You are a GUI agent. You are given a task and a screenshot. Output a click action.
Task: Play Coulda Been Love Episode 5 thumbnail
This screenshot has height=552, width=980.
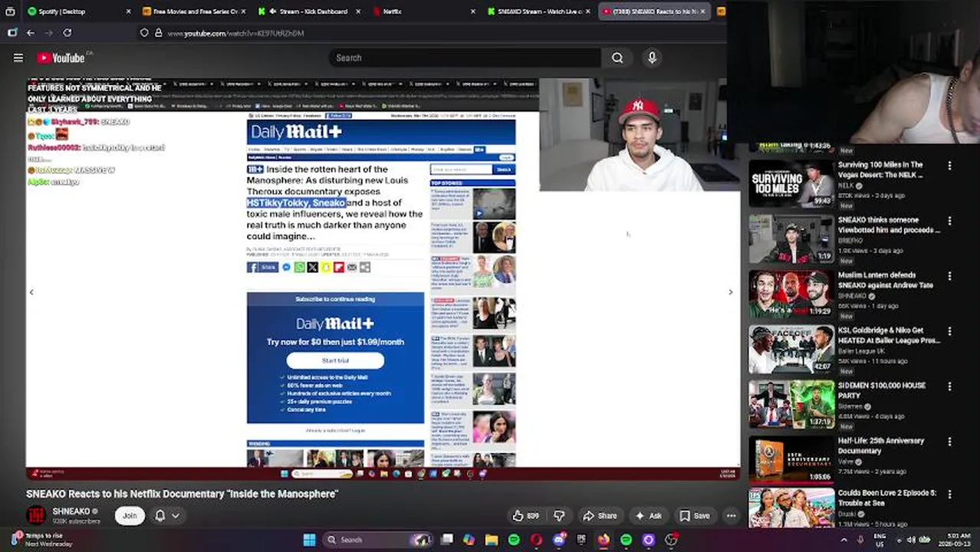791,508
